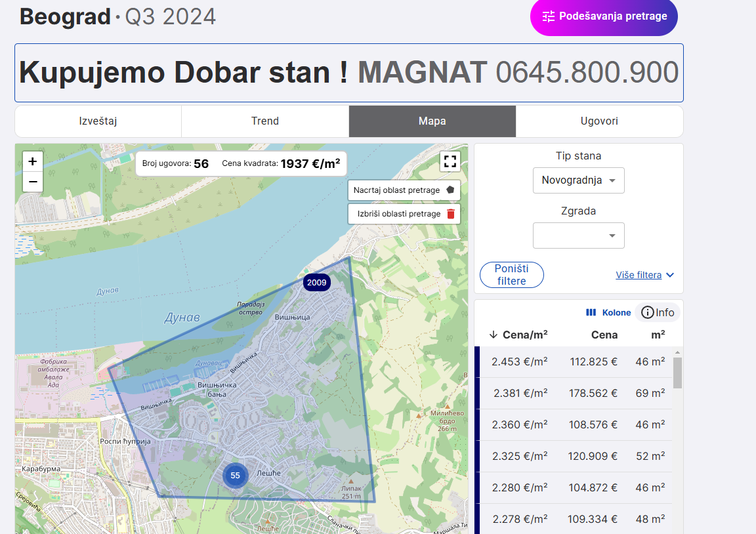Switch to the Izveštaj tab
The height and width of the screenshot is (534, 756).
[98, 121]
